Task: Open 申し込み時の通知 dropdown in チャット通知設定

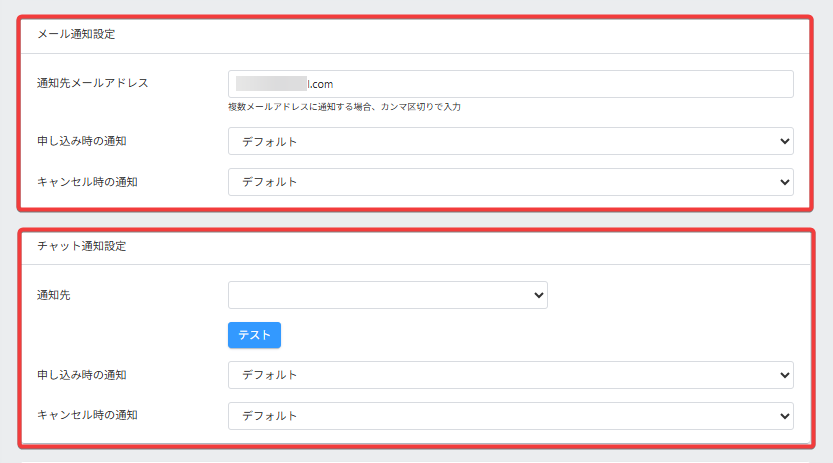Action: [510, 375]
